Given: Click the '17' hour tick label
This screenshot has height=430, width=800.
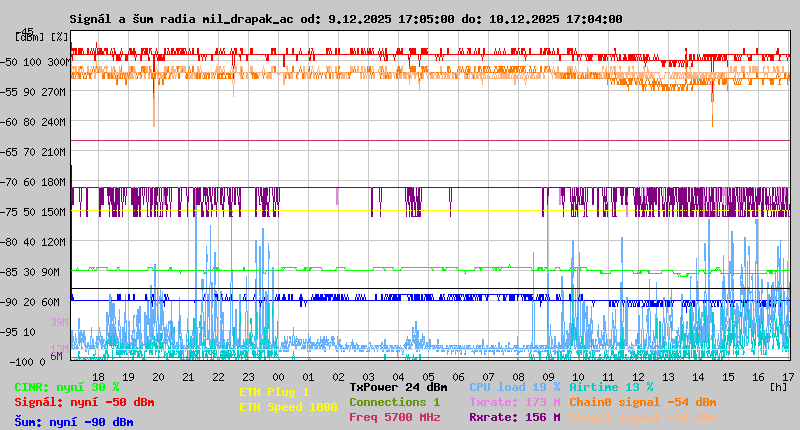Looking at the screenshot, I should click(788, 377).
